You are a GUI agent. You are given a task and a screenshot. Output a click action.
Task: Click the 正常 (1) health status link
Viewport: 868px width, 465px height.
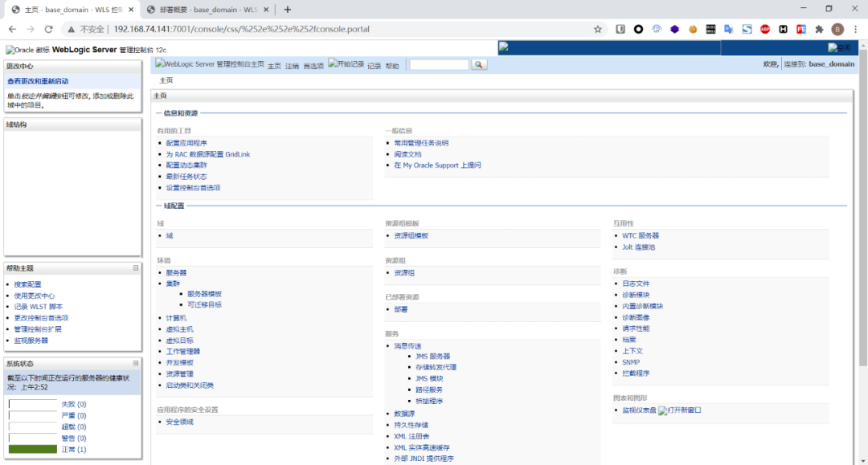point(74,450)
